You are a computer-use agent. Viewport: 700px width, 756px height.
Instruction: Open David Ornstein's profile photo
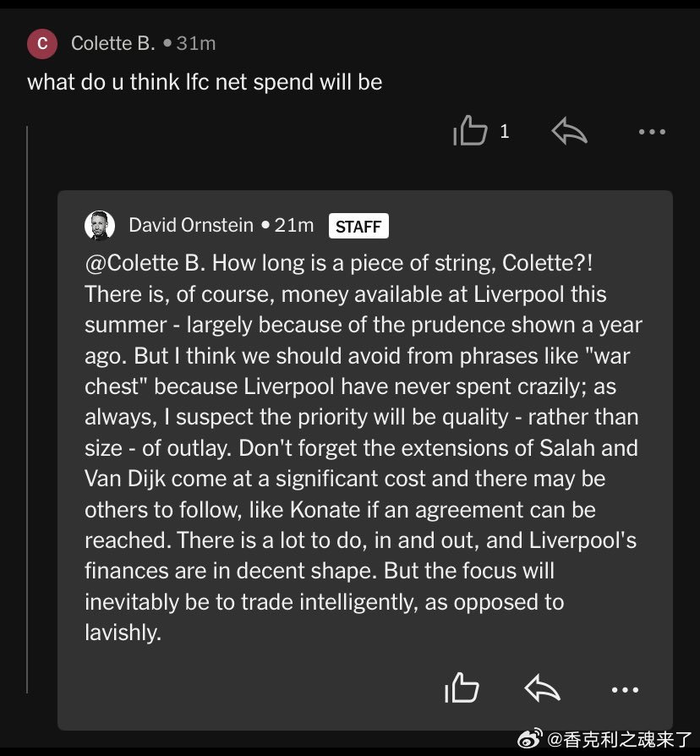(100, 226)
